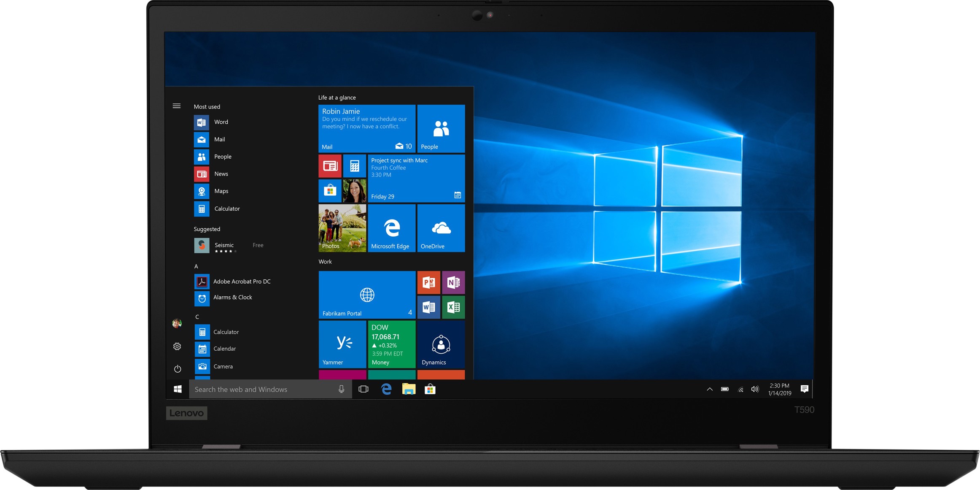Click the microphone icon in the search box

341,389
